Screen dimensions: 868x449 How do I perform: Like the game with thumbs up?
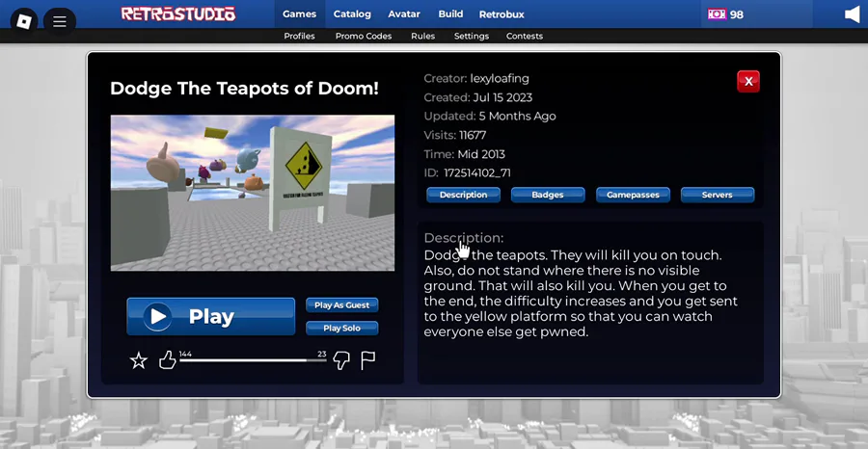[167, 360]
